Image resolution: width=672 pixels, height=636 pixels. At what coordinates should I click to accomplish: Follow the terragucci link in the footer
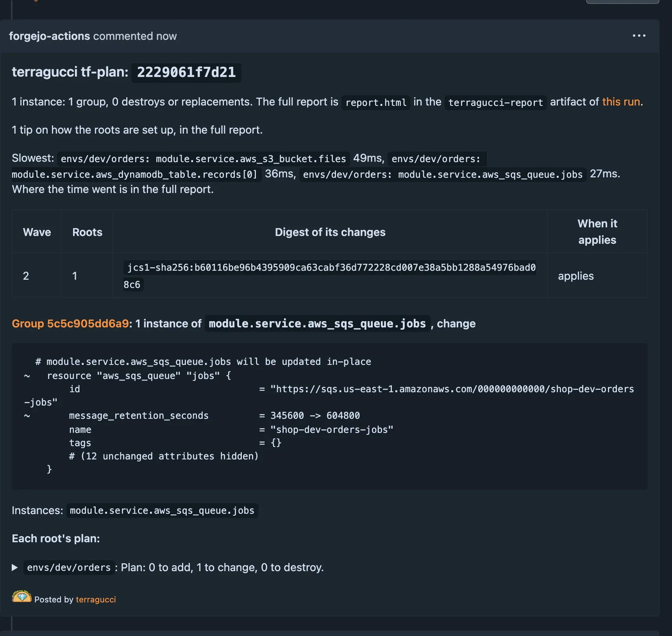[x=96, y=599]
